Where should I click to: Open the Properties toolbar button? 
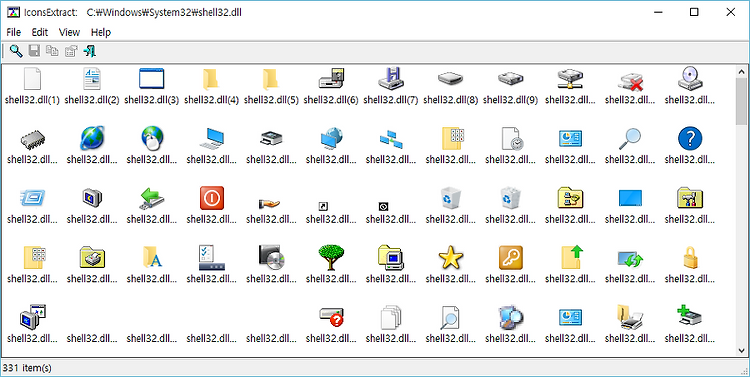pos(71,51)
